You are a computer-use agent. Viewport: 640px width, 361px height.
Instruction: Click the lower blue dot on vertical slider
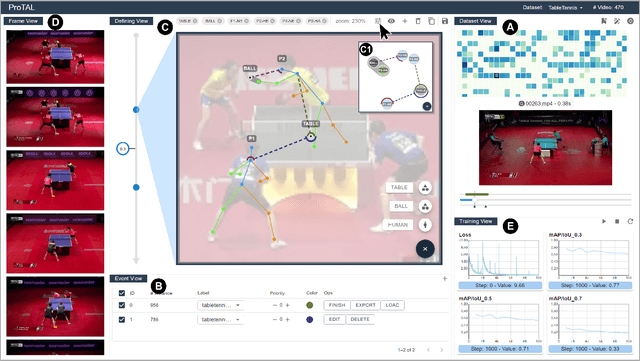pos(136,187)
